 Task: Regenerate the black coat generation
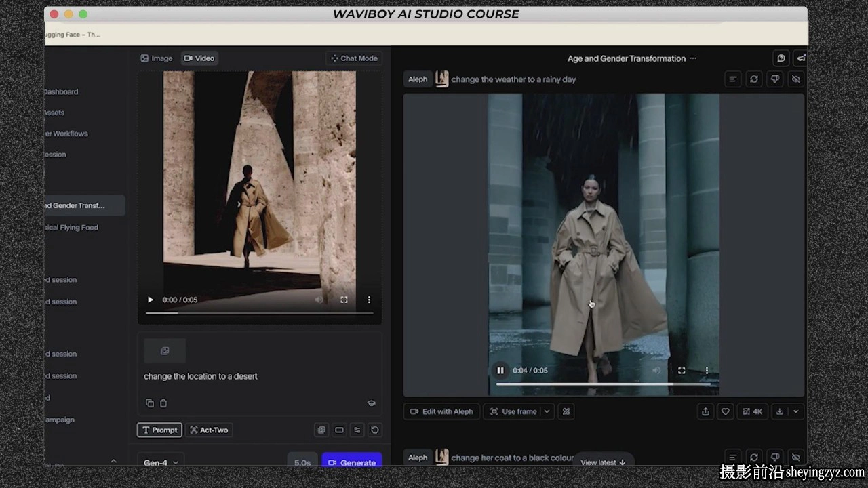[753, 457]
